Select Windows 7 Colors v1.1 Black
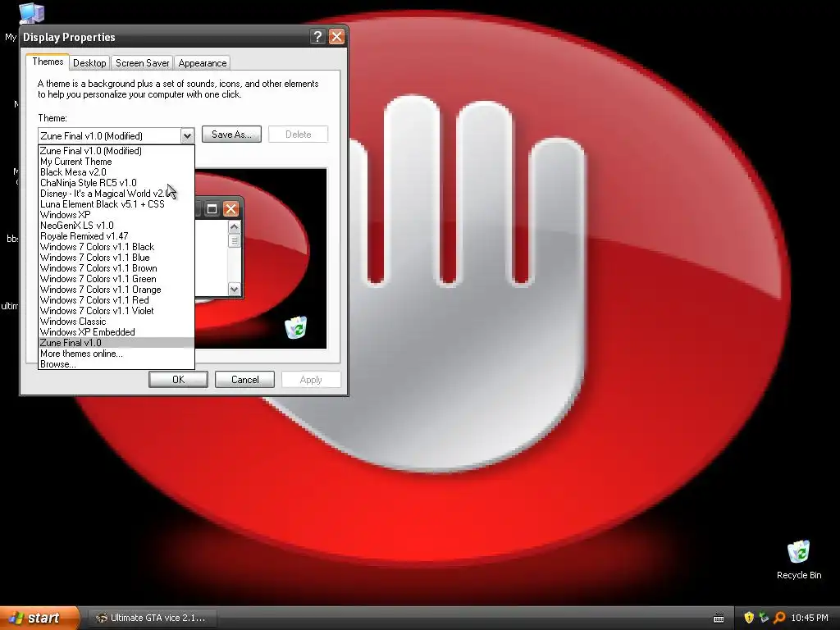Image resolution: width=840 pixels, height=630 pixels. 116,247
